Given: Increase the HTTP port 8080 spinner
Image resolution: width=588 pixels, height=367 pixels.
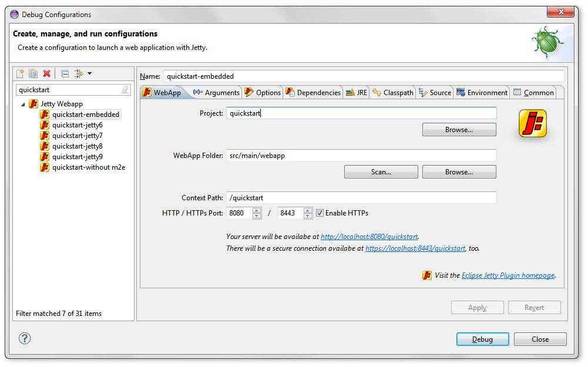Looking at the screenshot, I should (257, 210).
